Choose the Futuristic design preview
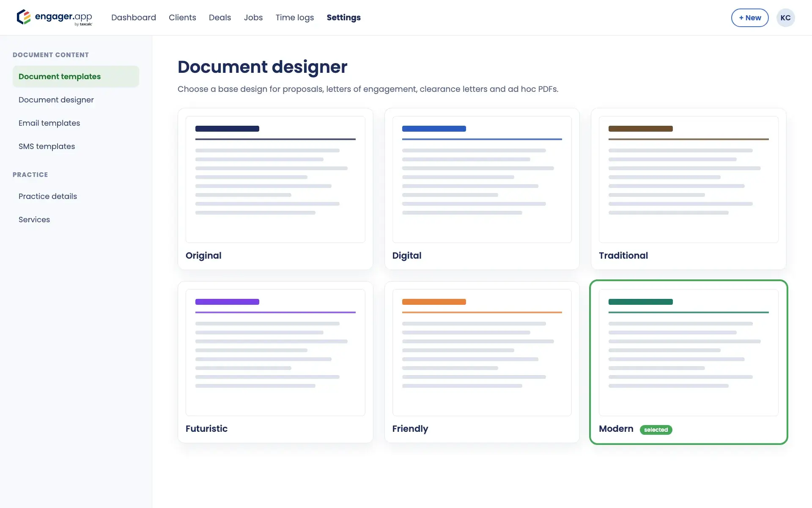Image resolution: width=812 pixels, height=508 pixels. 275,353
